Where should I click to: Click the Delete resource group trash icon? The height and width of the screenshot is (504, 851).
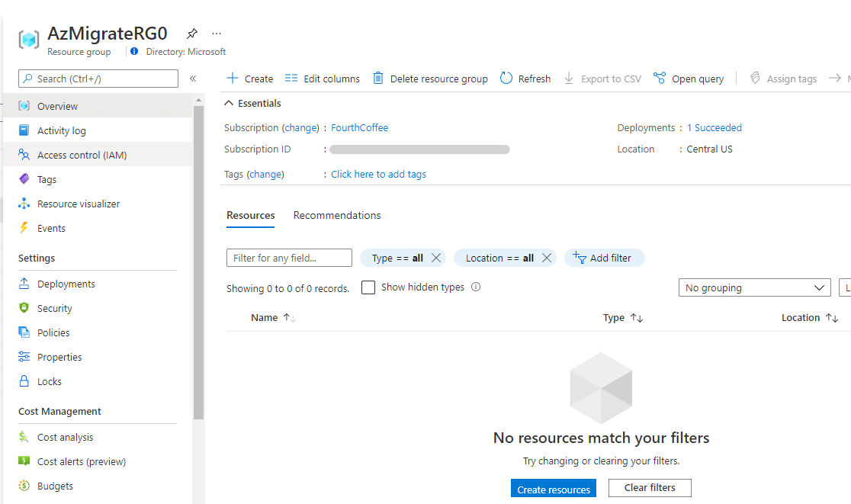378,79
